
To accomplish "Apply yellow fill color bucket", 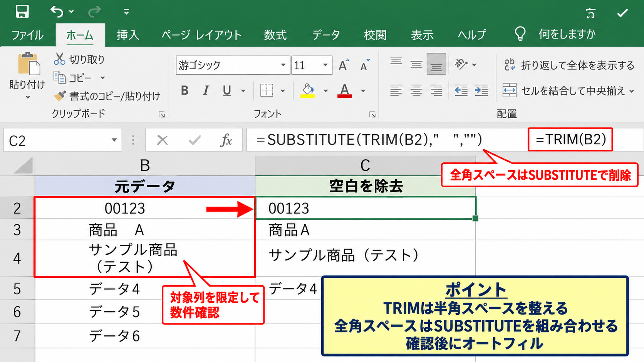I will (x=307, y=91).
